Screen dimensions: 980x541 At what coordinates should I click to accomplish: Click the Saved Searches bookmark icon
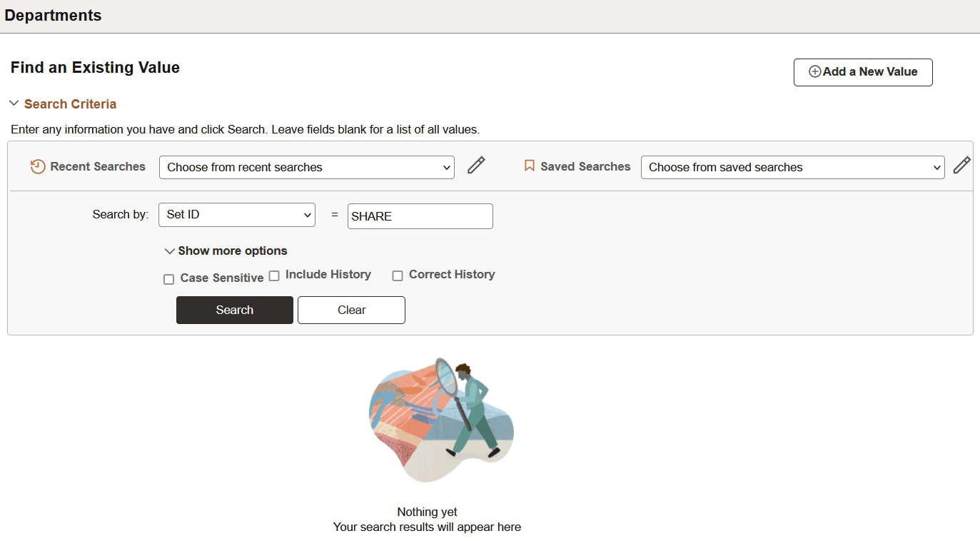point(529,166)
